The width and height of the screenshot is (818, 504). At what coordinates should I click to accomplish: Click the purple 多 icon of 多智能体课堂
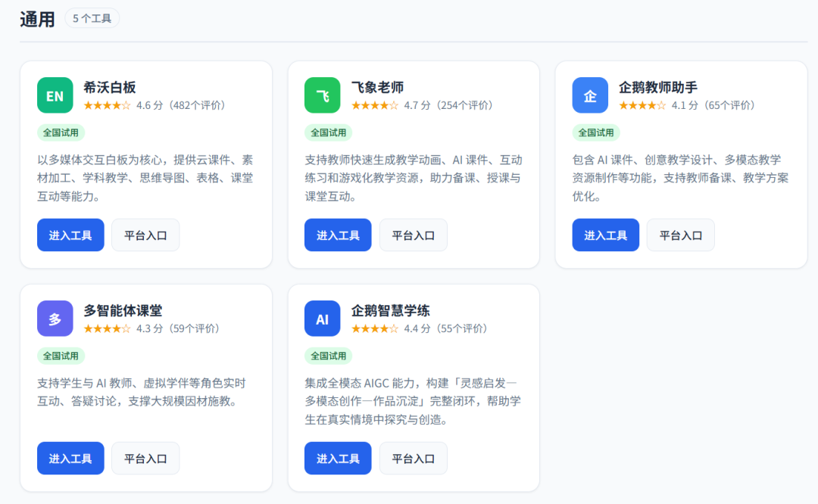55,319
